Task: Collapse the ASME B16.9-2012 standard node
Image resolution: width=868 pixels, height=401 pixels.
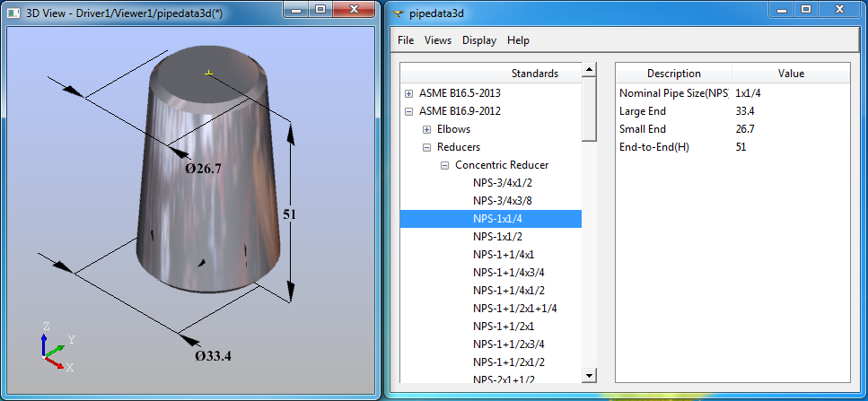Action: 409,111
